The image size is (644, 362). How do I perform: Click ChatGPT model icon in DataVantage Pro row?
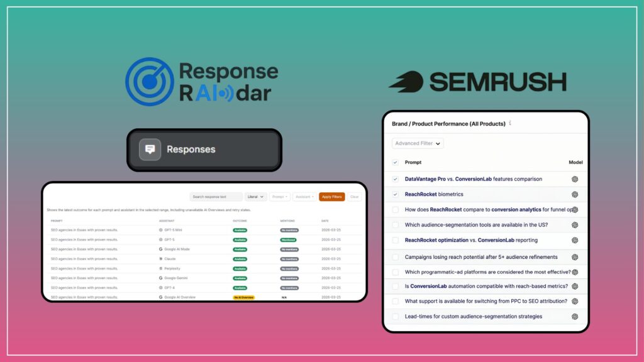[574, 179]
